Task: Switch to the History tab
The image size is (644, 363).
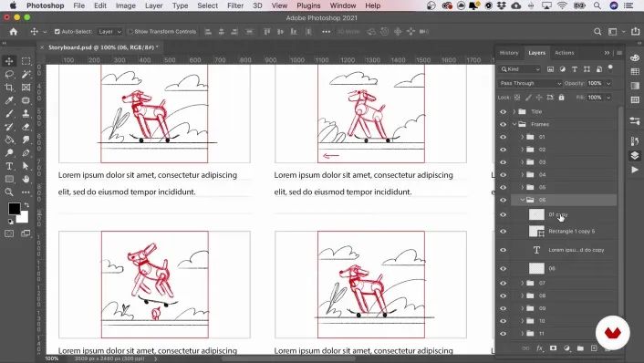Action: 509,53
